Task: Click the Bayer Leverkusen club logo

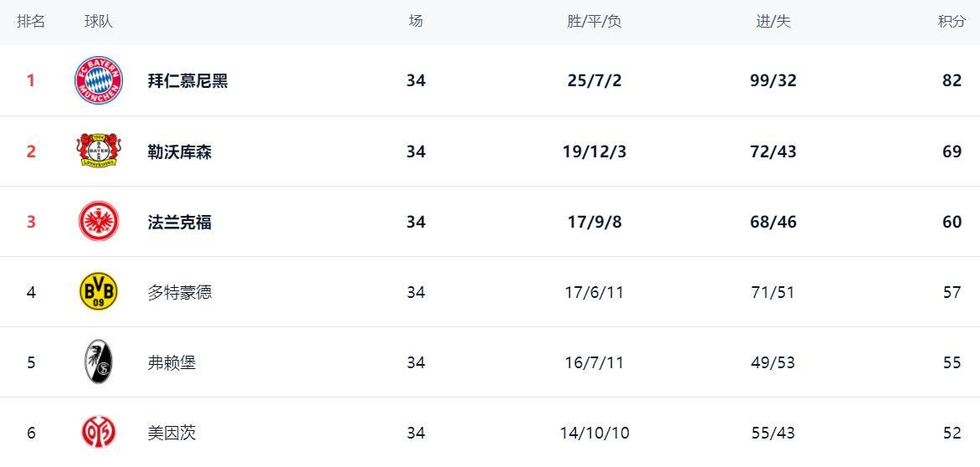Action: click(x=99, y=151)
